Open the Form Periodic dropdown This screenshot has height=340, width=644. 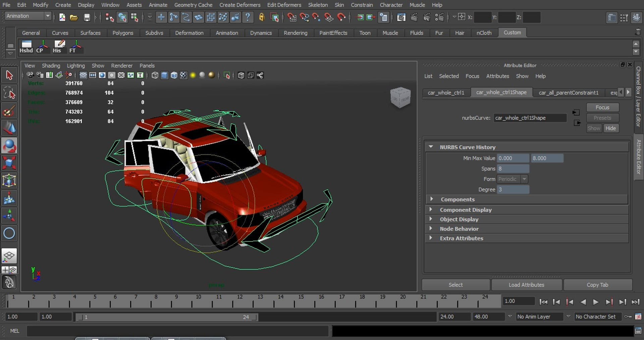click(x=512, y=179)
